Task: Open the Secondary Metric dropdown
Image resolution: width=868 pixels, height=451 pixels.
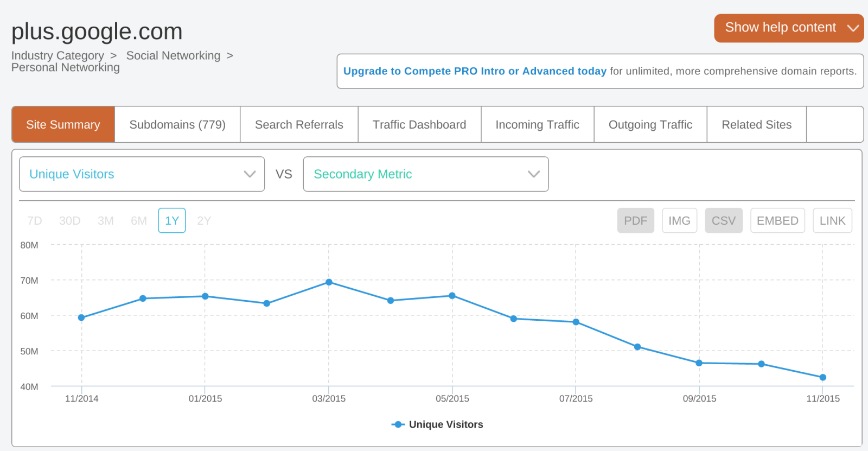Action: 426,174
